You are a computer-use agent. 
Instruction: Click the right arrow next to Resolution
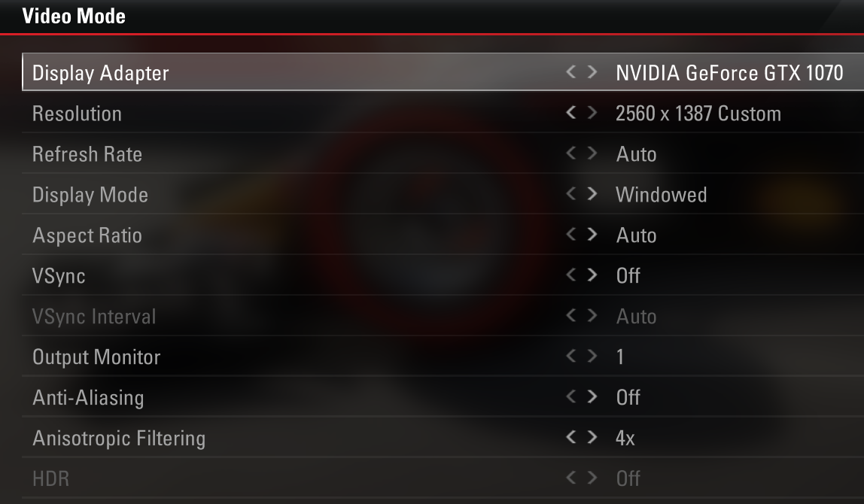[x=592, y=112]
